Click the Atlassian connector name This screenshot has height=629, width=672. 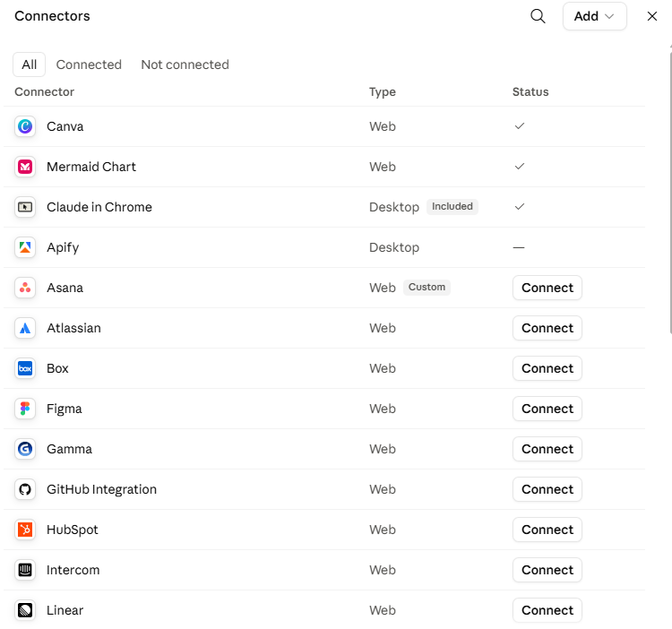(x=73, y=328)
